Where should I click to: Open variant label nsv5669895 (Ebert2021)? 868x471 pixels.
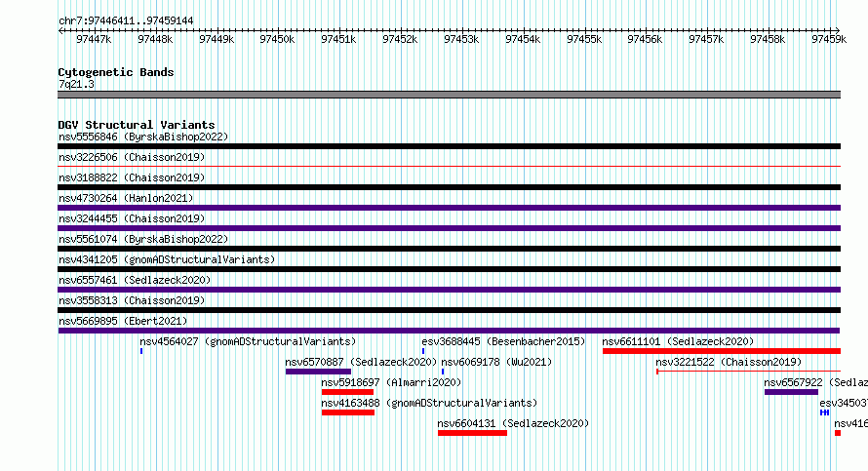123,321
